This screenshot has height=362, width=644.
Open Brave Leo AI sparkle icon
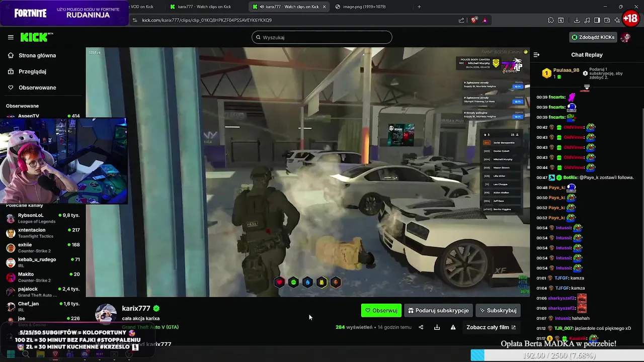pyautogui.click(x=617, y=20)
